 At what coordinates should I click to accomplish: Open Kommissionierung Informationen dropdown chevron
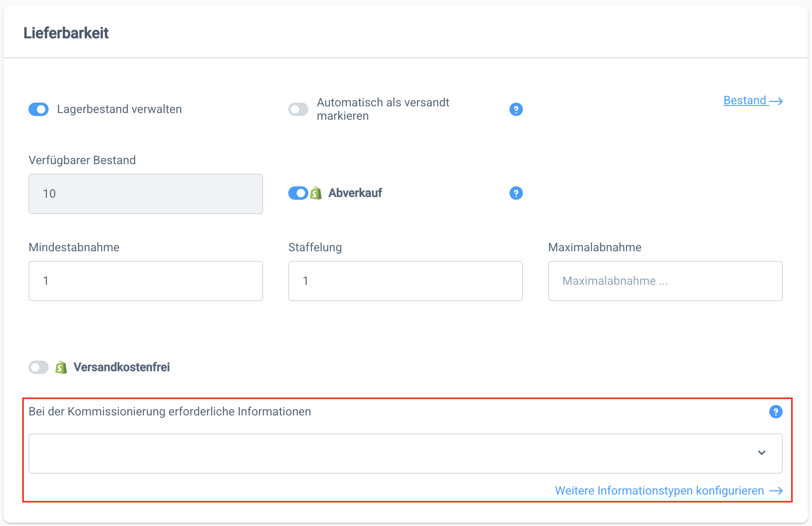click(x=762, y=453)
